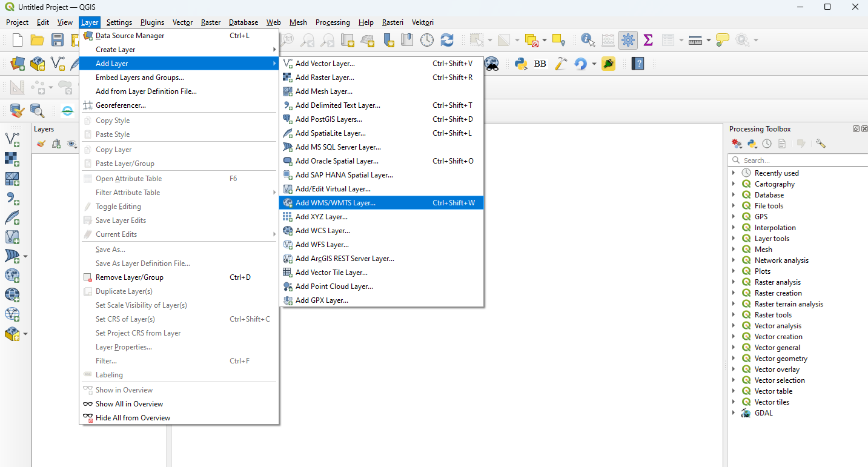Click the Models gears icon in Processing Toolbox
The width and height of the screenshot is (868, 467).
coord(737,144)
